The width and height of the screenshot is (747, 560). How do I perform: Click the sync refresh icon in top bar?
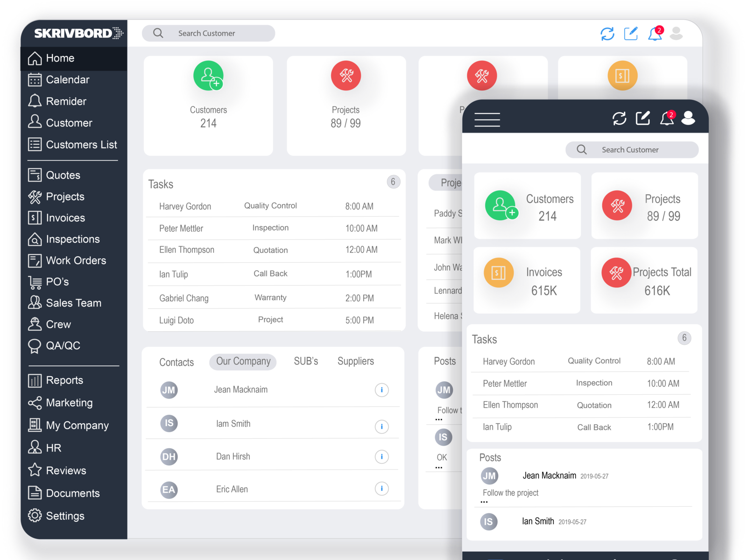(607, 33)
